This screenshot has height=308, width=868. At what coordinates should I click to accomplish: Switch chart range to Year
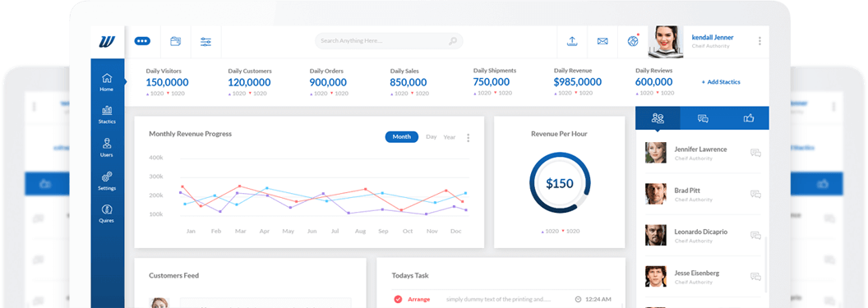tap(450, 137)
